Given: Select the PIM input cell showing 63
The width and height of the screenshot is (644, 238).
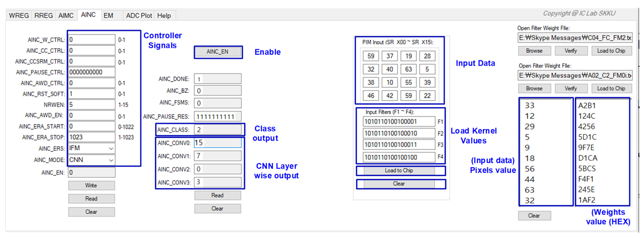Looking at the screenshot, I should (x=408, y=69).
